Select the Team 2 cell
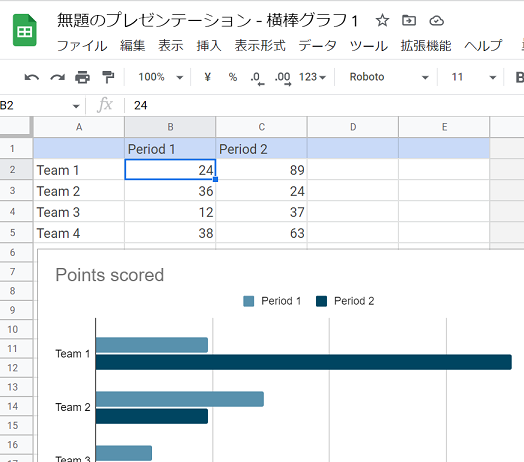The width and height of the screenshot is (524, 462). tap(79, 191)
